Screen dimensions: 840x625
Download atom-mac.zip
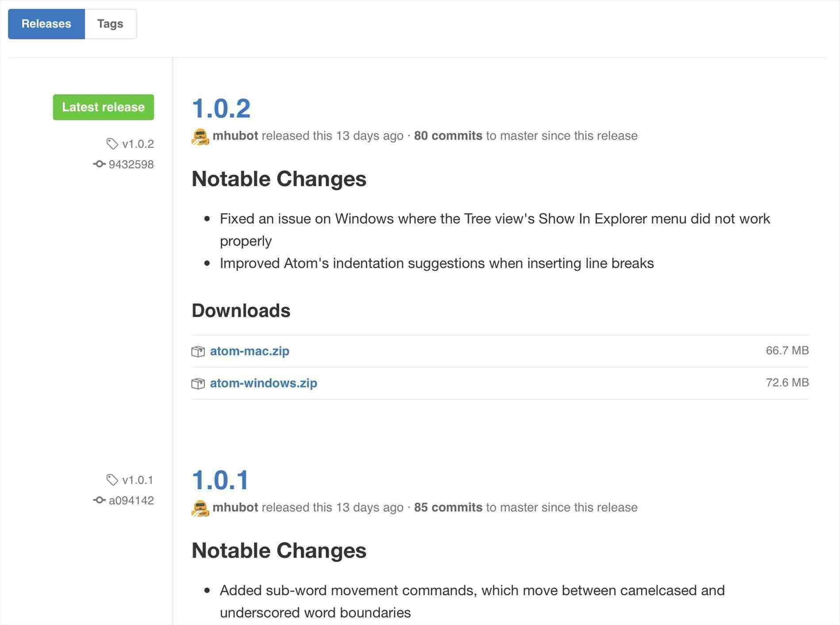(249, 351)
